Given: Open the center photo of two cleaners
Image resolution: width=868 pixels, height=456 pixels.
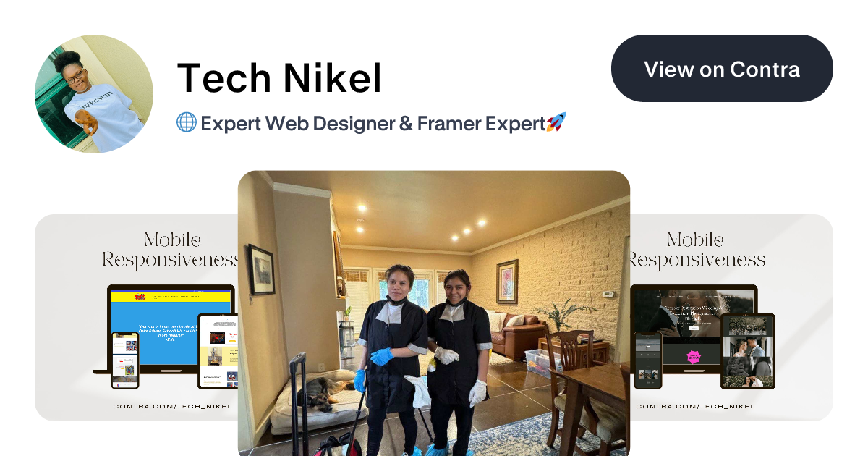Looking at the screenshot, I should [434, 313].
